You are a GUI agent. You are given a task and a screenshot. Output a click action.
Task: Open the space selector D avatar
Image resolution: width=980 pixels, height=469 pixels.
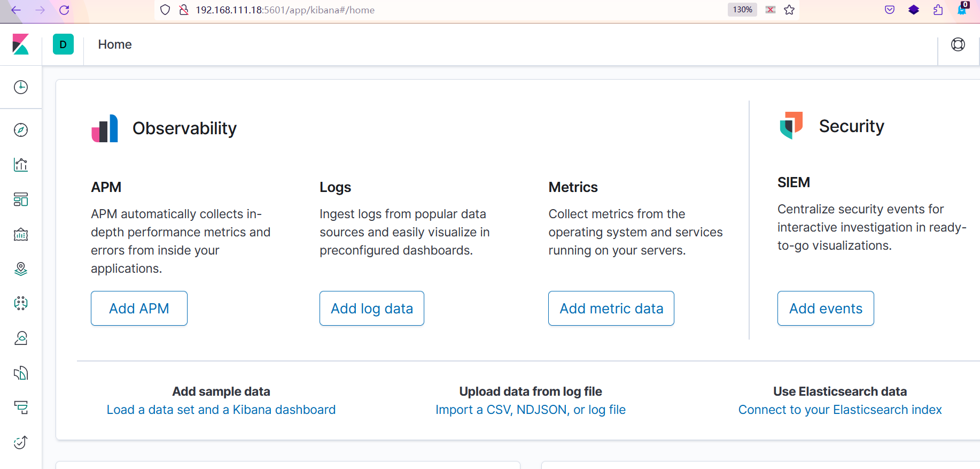coord(63,44)
